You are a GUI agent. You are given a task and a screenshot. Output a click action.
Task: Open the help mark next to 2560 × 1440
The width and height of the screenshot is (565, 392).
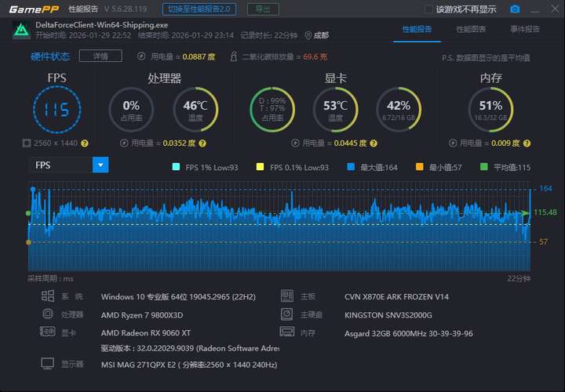[x=84, y=143]
